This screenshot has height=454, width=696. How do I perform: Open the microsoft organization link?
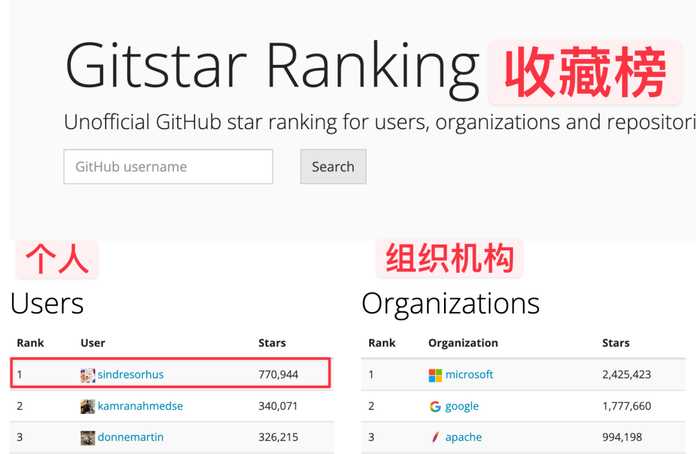(469, 375)
